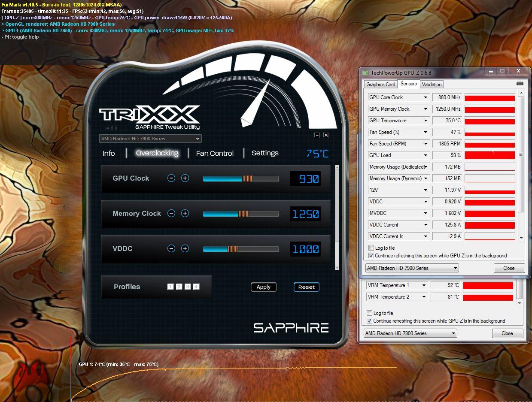Toggle Log to file in rear GPU-Z window
The width and height of the screenshot is (532, 402).
[x=369, y=313]
